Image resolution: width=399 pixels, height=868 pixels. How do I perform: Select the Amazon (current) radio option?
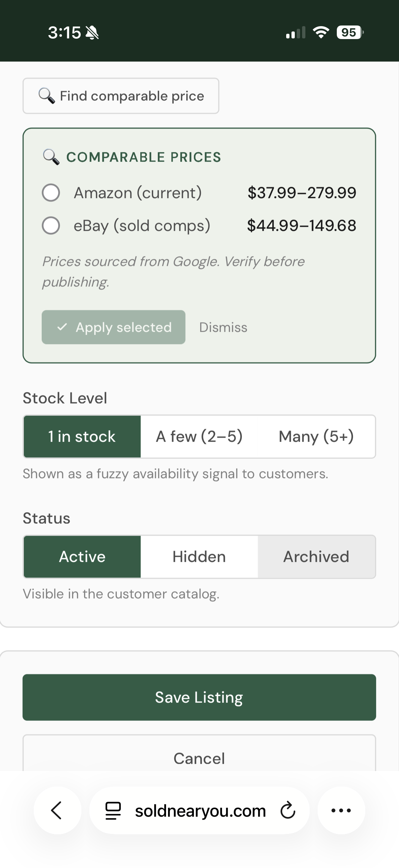(51, 193)
